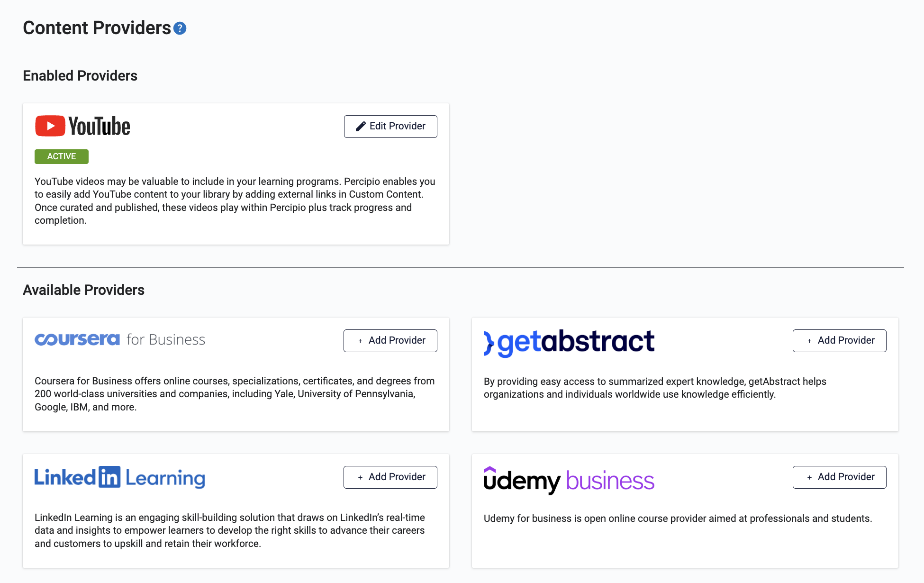Click the plus icon for LinkedIn Learning

pos(360,477)
